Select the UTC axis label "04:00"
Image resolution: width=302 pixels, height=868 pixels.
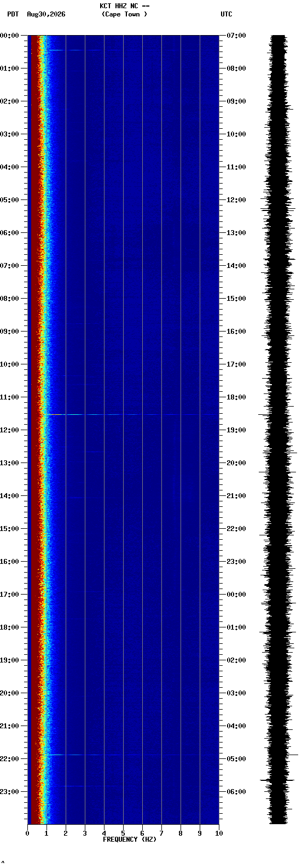point(236,726)
